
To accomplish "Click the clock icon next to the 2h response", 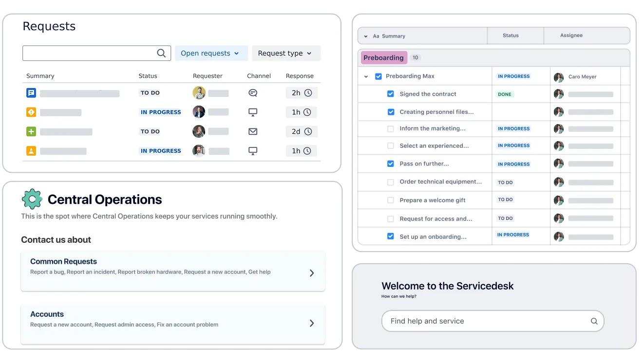I will coord(308,92).
